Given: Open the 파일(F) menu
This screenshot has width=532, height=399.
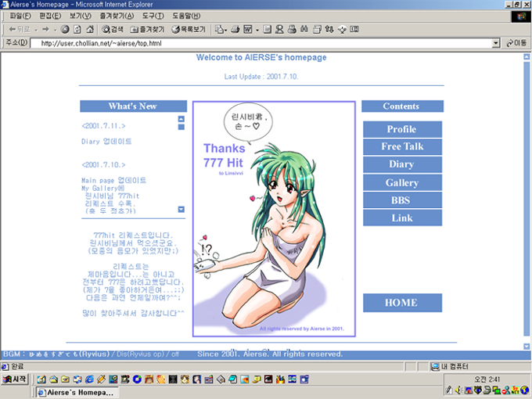Looking at the screenshot, I should (x=20, y=16).
